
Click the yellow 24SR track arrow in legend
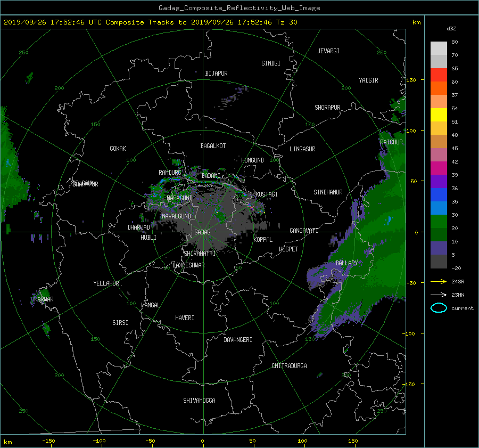coord(439,281)
